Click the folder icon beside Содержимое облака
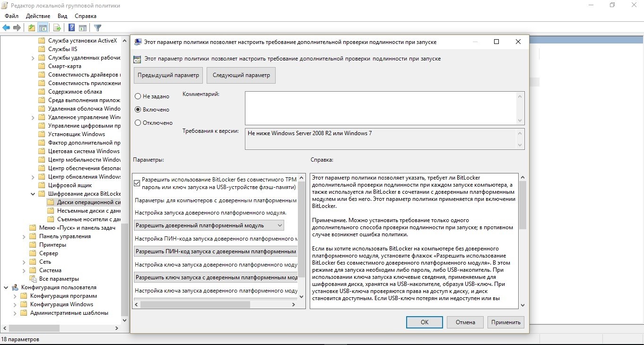 [x=42, y=92]
